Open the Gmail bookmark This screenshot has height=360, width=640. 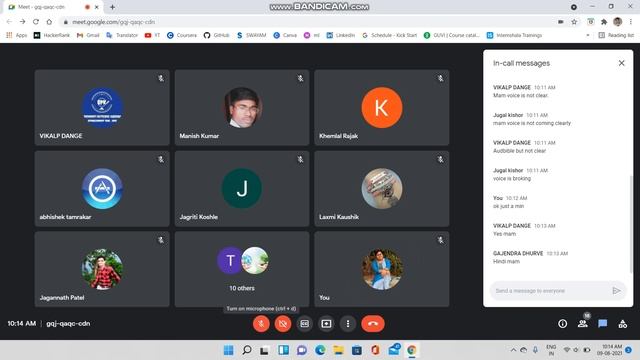[x=88, y=36]
